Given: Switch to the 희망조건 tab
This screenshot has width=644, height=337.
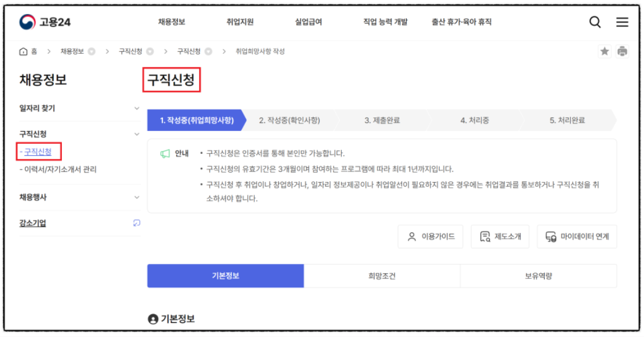Looking at the screenshot, I should click(382, 275).
